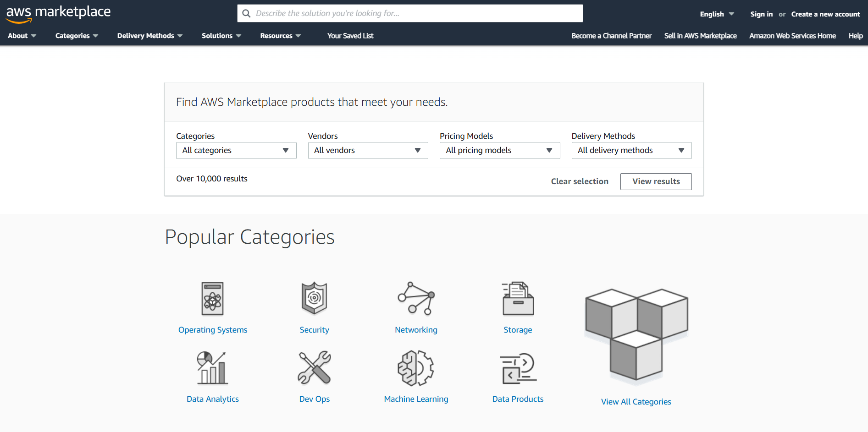Click the Data Analytics text link
This screenshot has height=432, width=868.
click(x=213, y=399)
